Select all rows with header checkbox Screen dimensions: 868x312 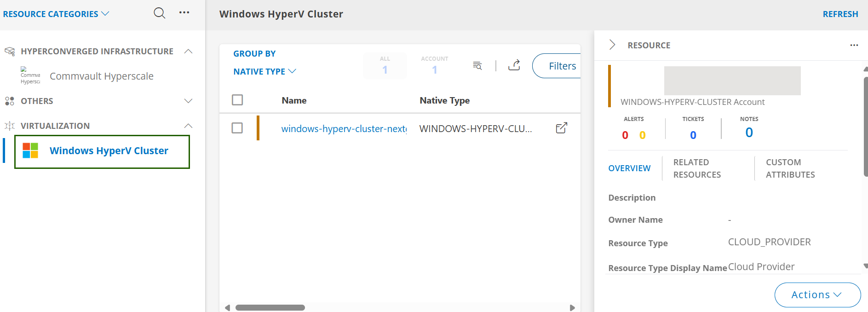point(237,100)
